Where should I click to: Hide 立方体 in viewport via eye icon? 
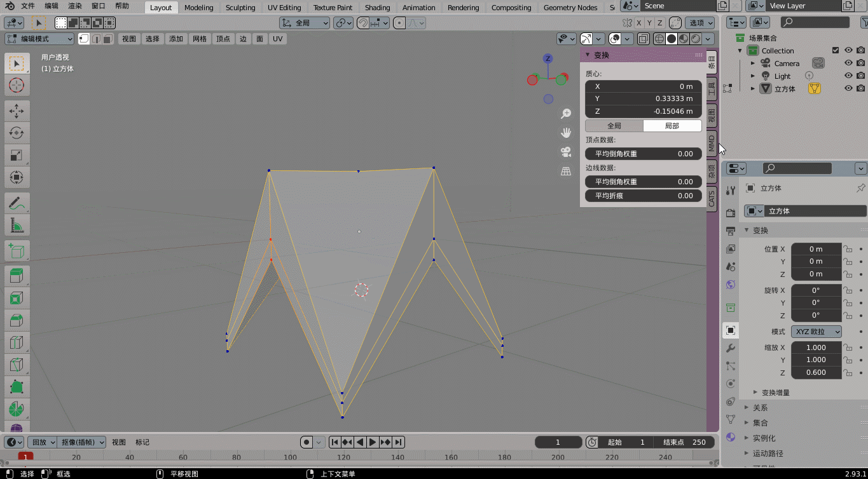coord(848,88)
